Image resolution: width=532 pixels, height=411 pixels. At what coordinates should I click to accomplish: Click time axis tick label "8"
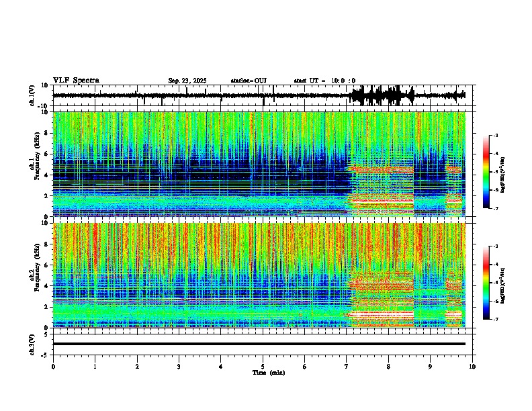[388, 367]
